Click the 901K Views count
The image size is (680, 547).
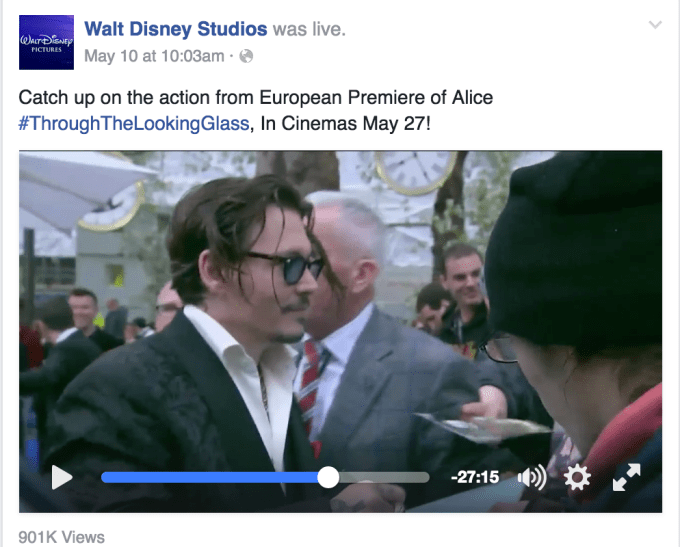pos(62,537)
